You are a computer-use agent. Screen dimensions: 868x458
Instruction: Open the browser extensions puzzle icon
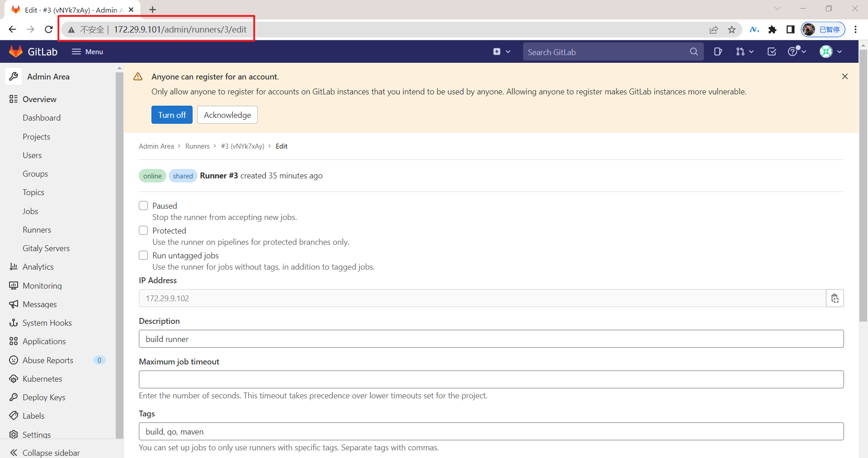tap(772, 29)
